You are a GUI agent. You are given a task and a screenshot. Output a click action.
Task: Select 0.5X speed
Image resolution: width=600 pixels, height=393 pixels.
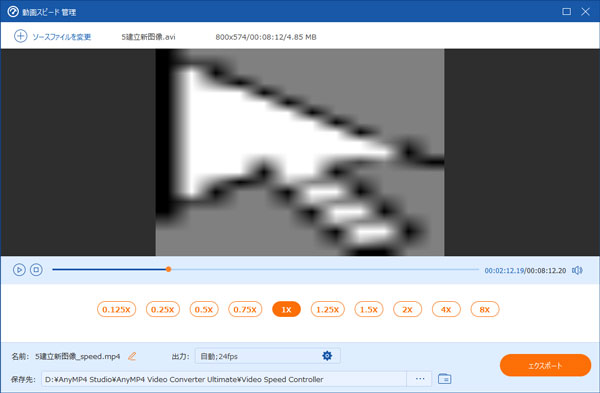(x=204, y=309)
